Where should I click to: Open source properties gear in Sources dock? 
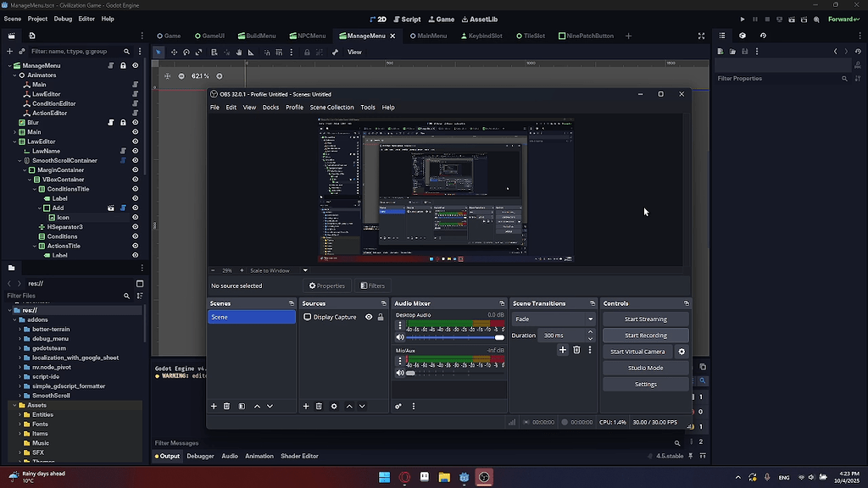pos(334,406)
